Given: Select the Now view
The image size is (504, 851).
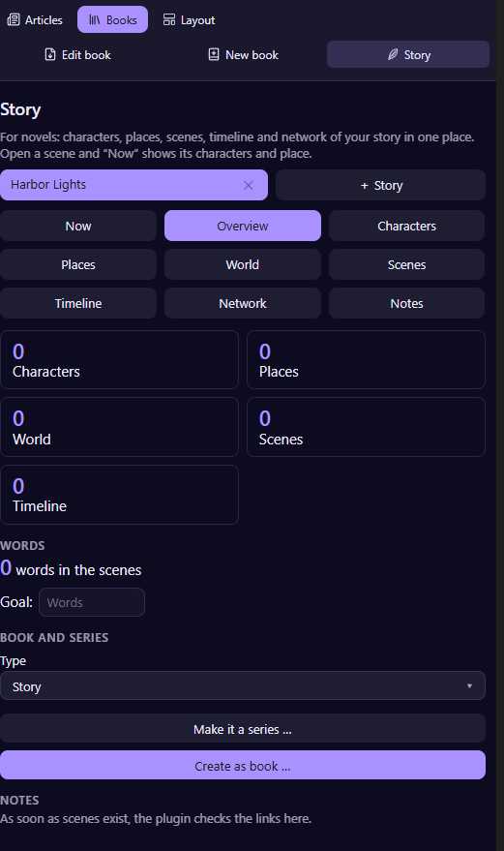Looking at the screenshot, I should tap(78, 226).
